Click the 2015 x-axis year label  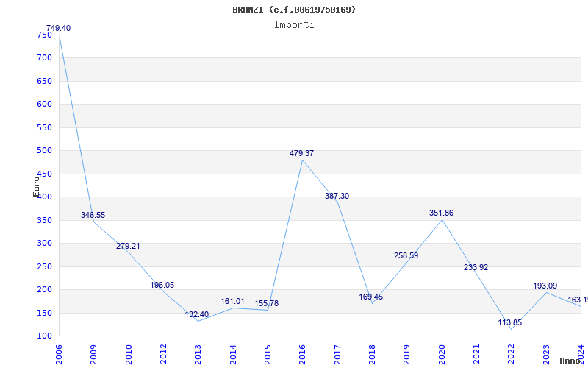coord(268,355)
